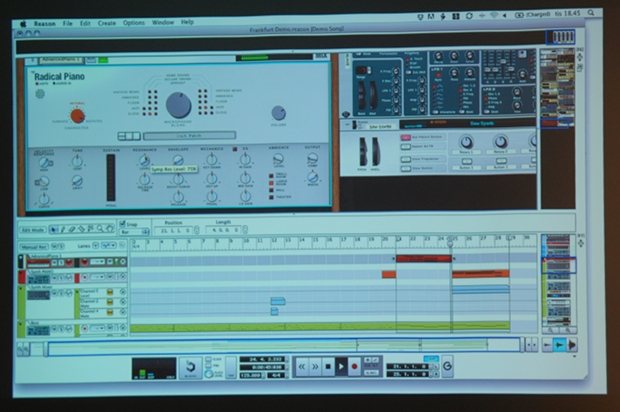Select the Hall ambience button
620x412 pixels.
[271, 190]
